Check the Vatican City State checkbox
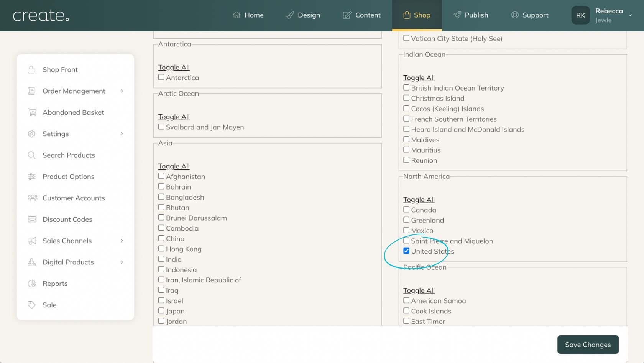Screen dimensions: 644x363 click(x=406, y=38)
